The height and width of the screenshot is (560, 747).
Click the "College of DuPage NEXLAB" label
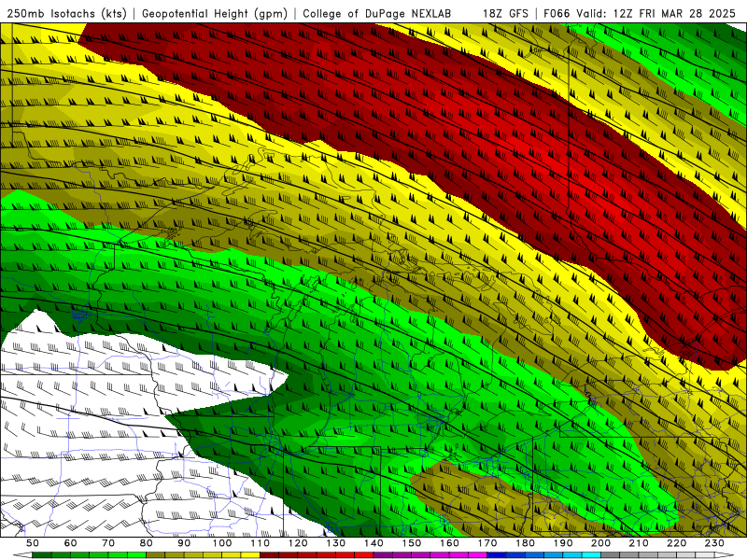[x=377, y=13]
